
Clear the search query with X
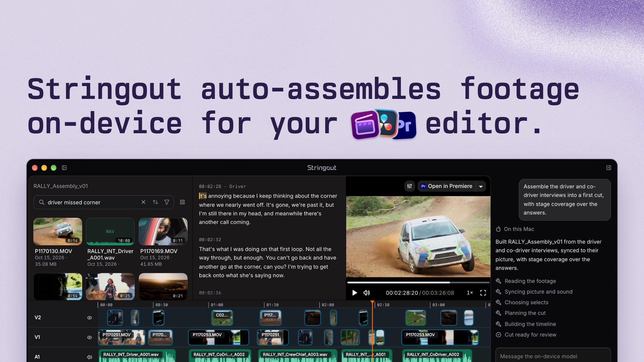point(143,202)
